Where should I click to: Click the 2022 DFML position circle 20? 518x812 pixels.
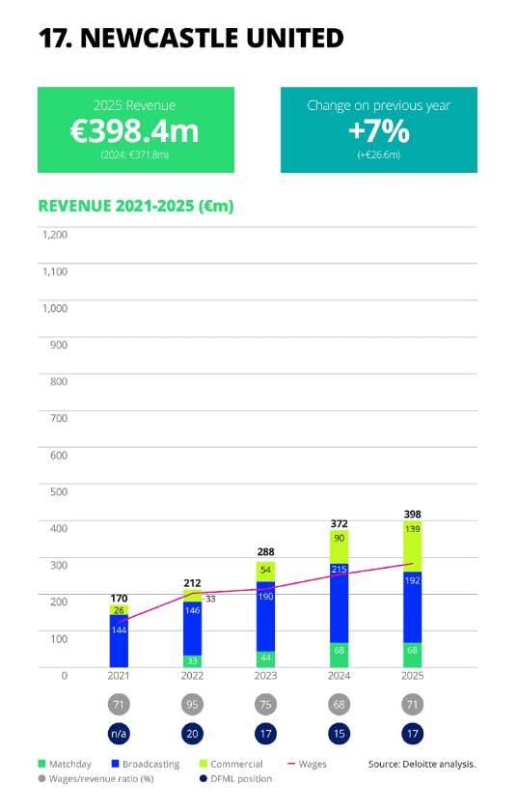pyautogui.click(x=192, y=733)
